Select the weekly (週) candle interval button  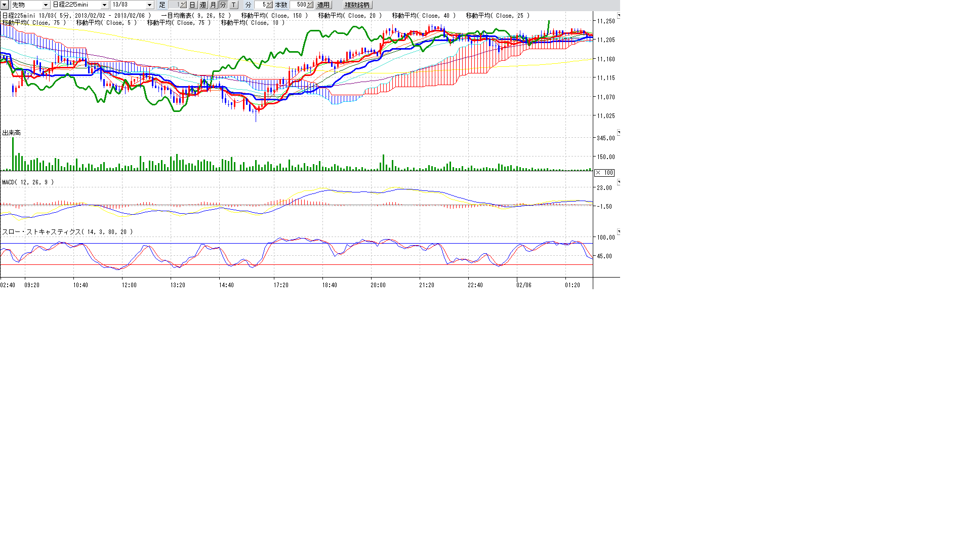pyautogui.click(x=203, y=5)
